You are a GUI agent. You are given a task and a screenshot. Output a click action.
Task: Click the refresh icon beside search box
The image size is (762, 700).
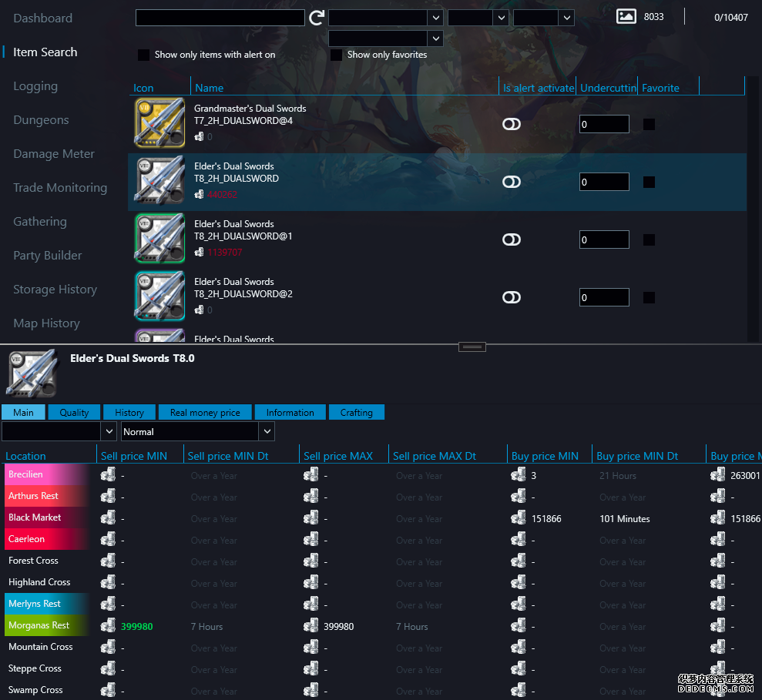(317, 18)
